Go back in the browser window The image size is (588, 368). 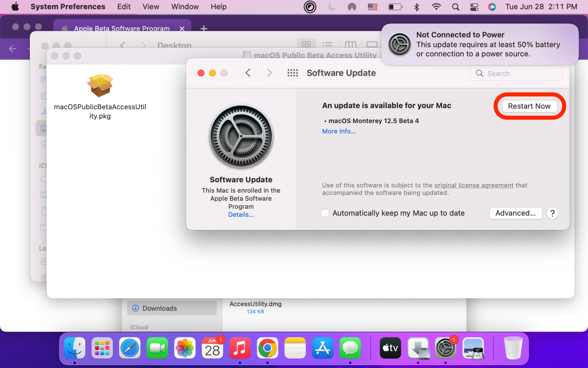13,49
